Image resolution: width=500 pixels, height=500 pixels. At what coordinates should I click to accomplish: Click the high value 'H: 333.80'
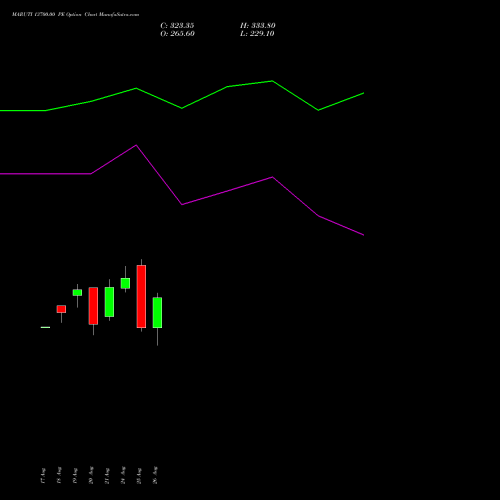258,26
